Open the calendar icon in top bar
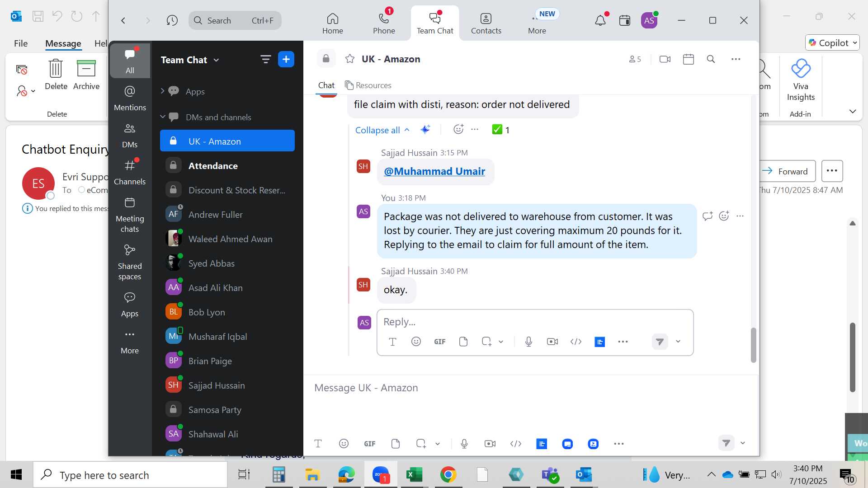The height and width of the screenshot is (488, 868). coord(625,20)
